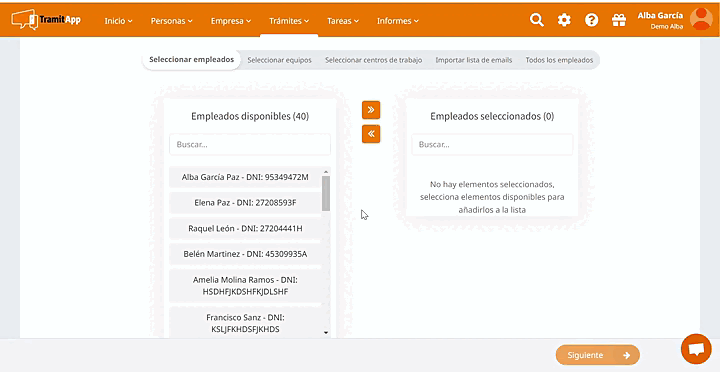The image size is (720, 372).
Task: Remove all employees with double left arrow
Action: click(371, 134)
